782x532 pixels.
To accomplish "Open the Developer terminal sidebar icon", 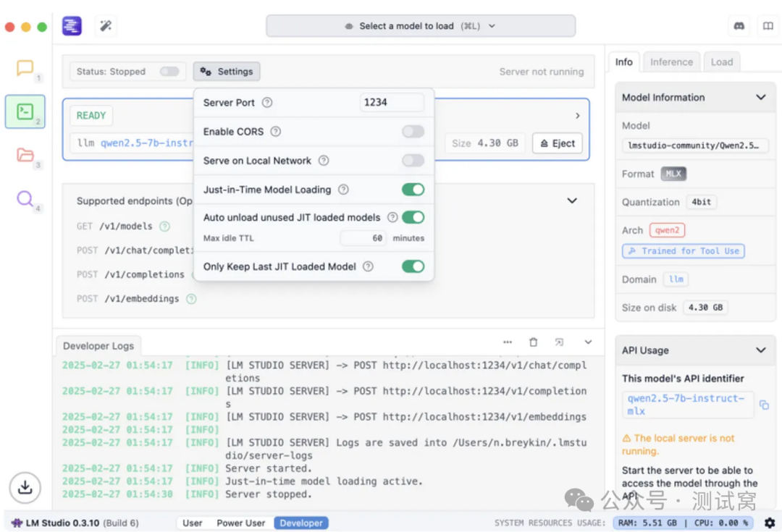I will coord(25,111).
